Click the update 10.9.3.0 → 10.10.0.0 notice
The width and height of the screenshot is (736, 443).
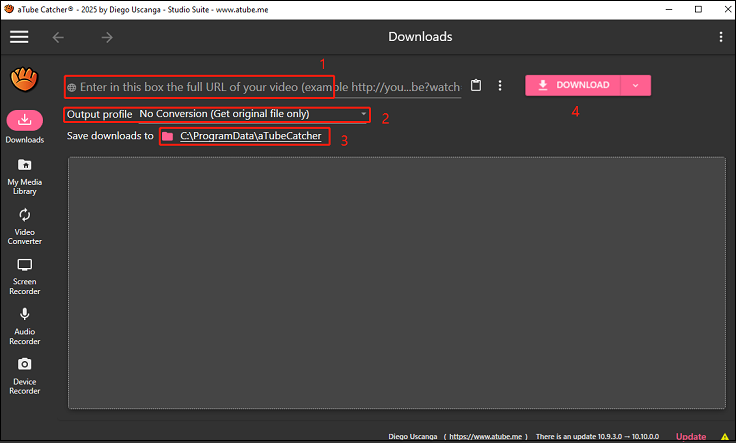click(x=598, y=437)
